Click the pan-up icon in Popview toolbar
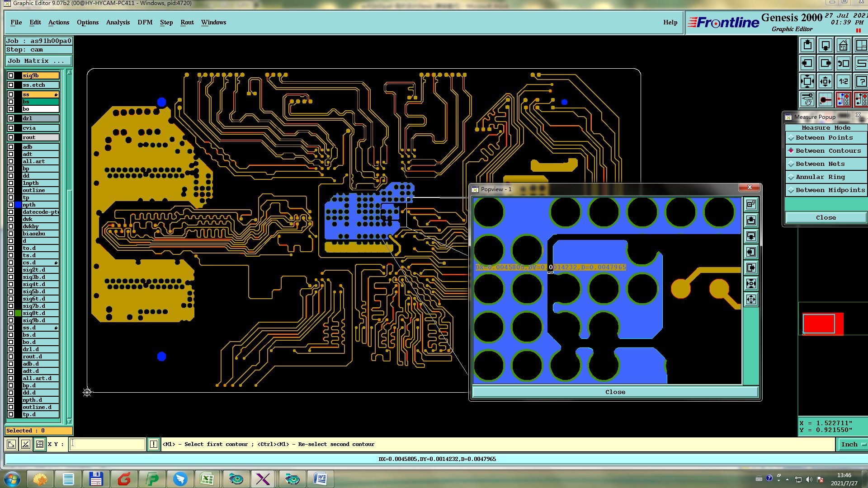 tap(751, 221)
